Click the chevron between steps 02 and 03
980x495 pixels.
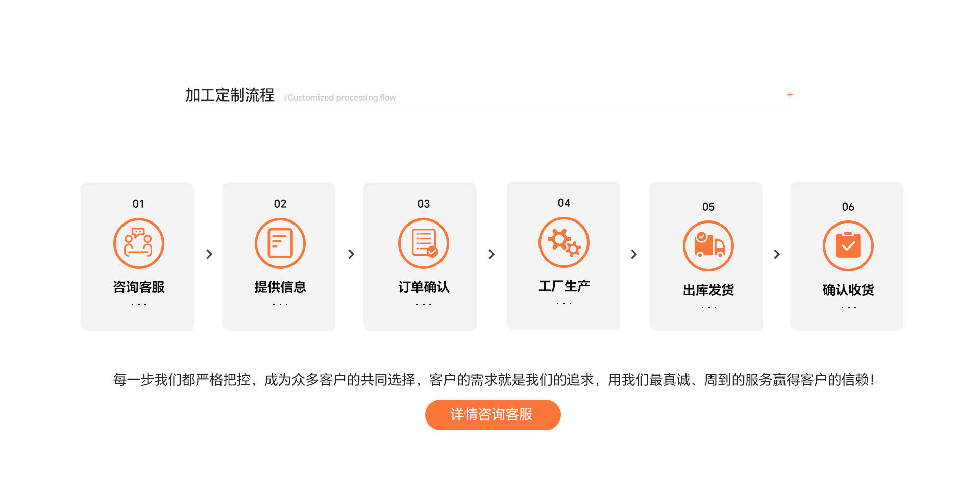[x=351, y=254]
